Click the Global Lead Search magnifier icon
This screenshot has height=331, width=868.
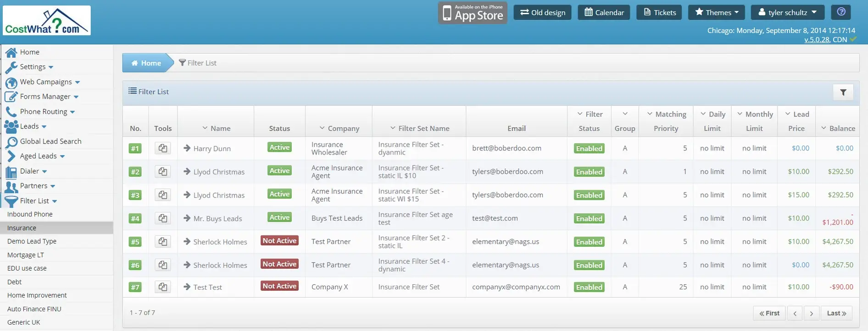point(11,142)
